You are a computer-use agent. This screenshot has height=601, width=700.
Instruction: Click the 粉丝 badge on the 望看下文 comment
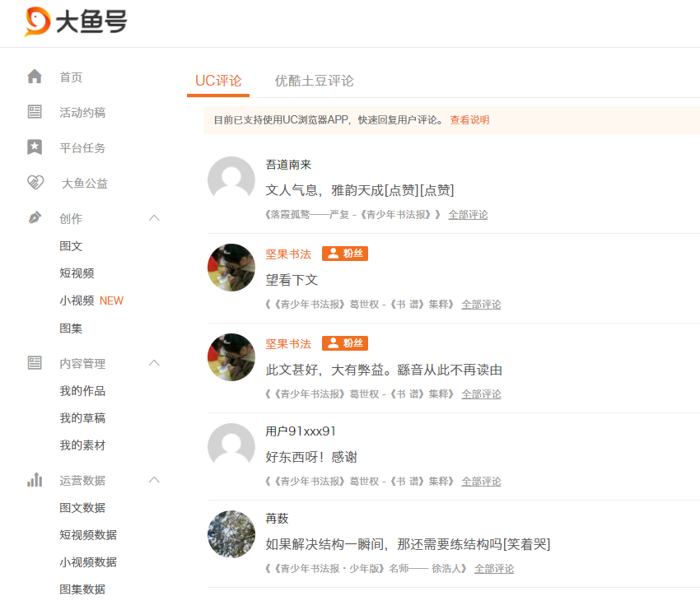344,254
